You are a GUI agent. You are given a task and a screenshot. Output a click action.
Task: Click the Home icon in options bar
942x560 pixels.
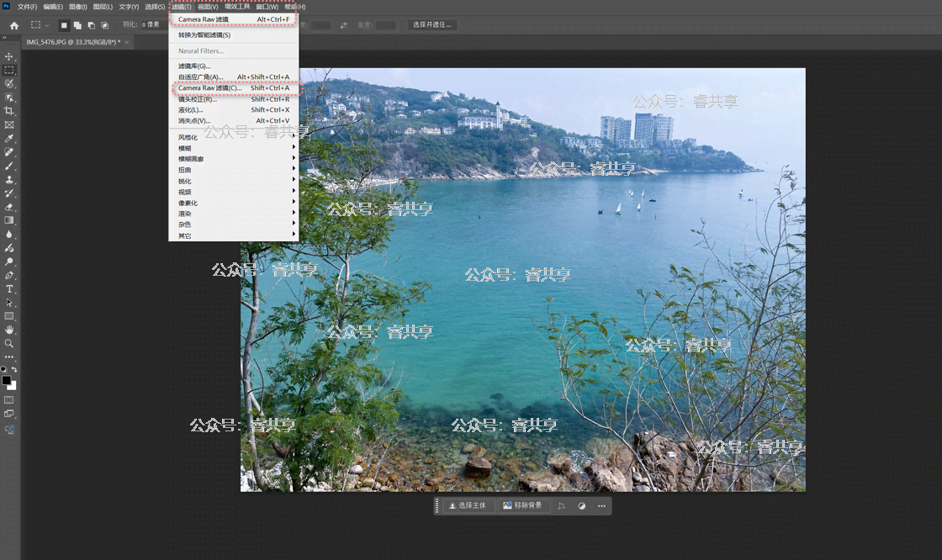(x=13, y=25)
